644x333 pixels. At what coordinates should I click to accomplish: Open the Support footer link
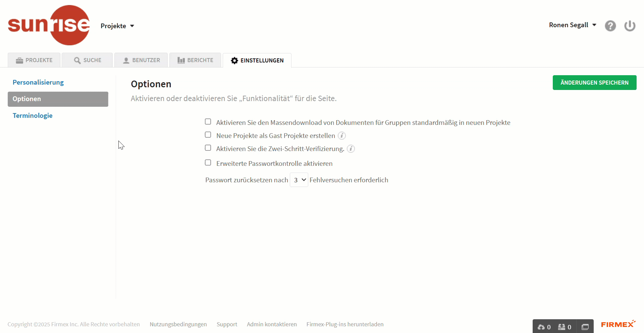pyautogui.click(x=227, y=324)
